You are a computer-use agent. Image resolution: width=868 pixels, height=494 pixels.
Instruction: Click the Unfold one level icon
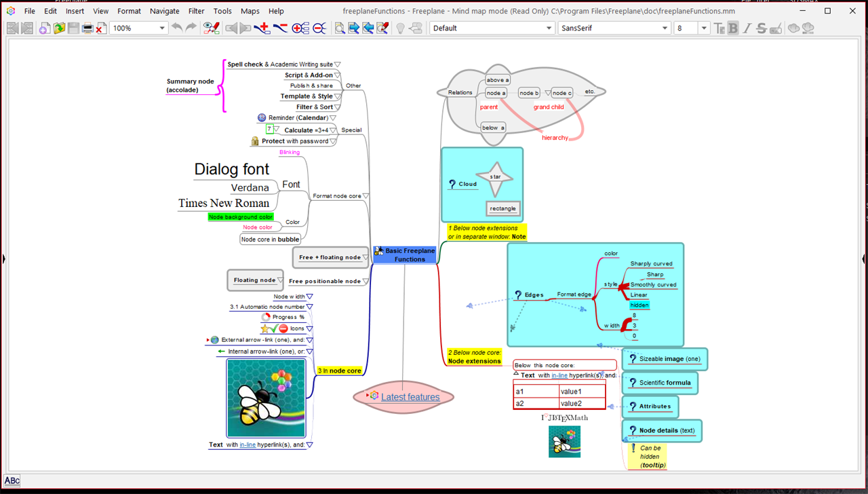pos(300,28)
